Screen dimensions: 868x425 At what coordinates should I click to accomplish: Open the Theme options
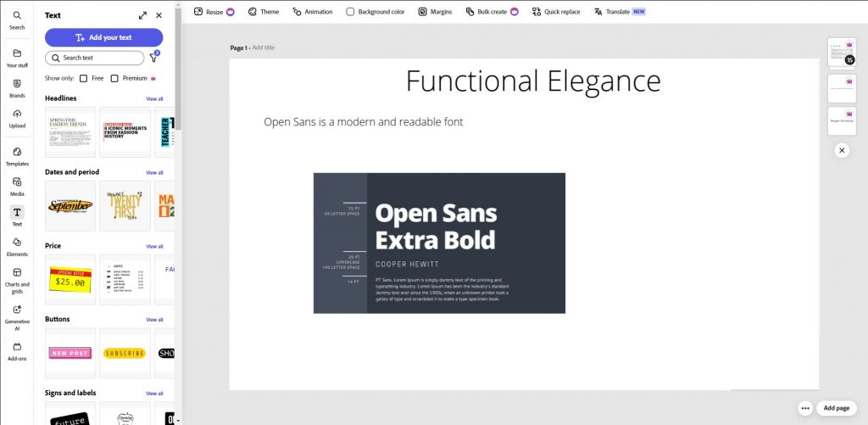click(x=264, y=12)
